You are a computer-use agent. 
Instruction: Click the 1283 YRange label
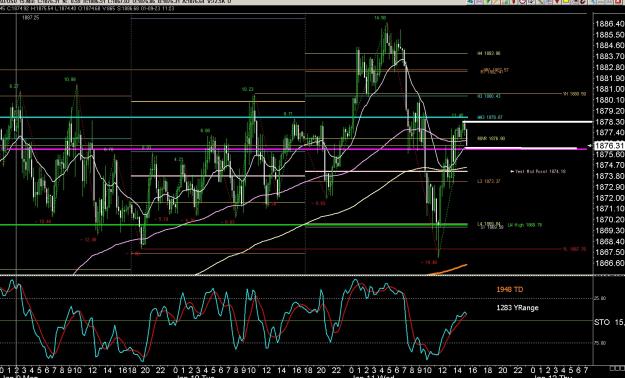(517, 307)
